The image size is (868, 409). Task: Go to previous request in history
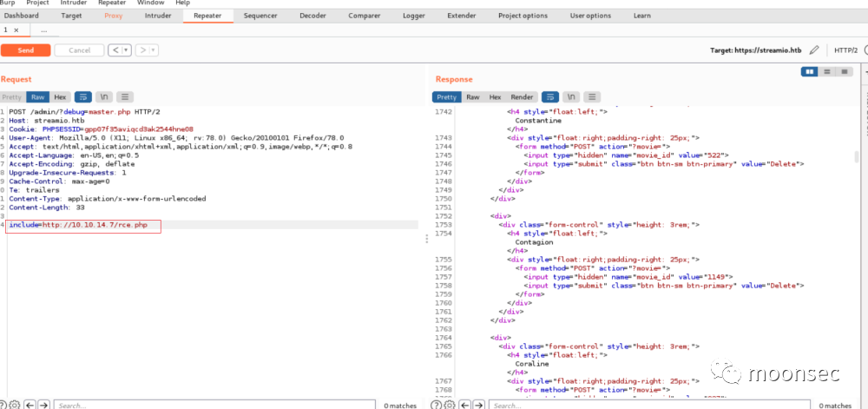(115, 50)
